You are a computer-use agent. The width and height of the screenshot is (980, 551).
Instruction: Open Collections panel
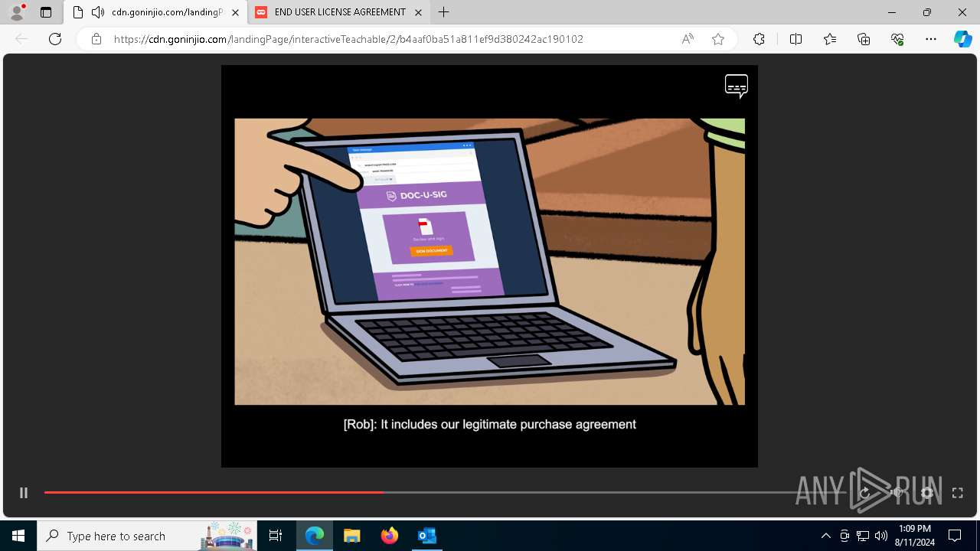point(864,39)
